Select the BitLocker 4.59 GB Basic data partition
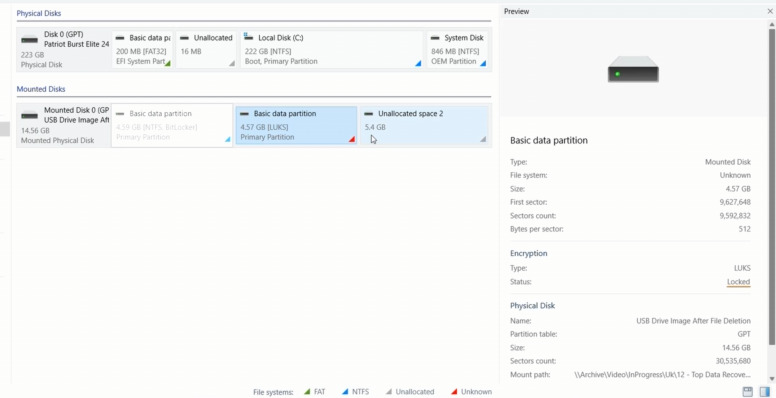The height and width of the screenshot is (398, 776). [x=172, y=125]
